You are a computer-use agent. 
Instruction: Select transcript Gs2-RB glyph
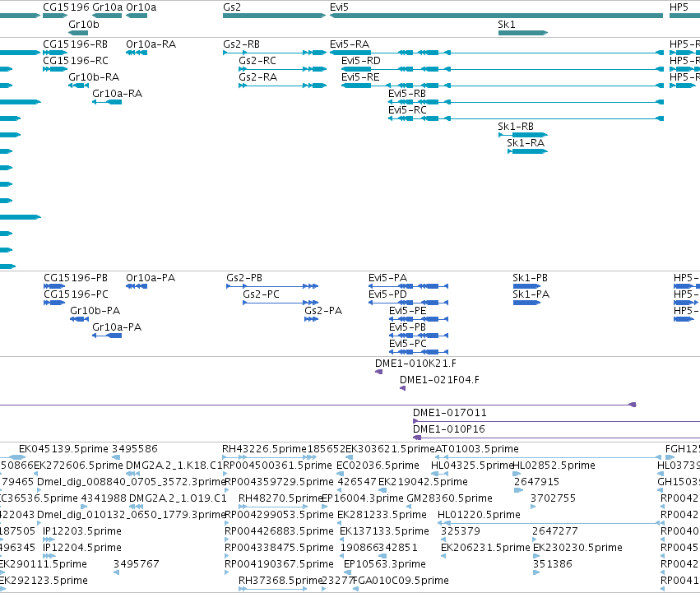click(275, 53)
